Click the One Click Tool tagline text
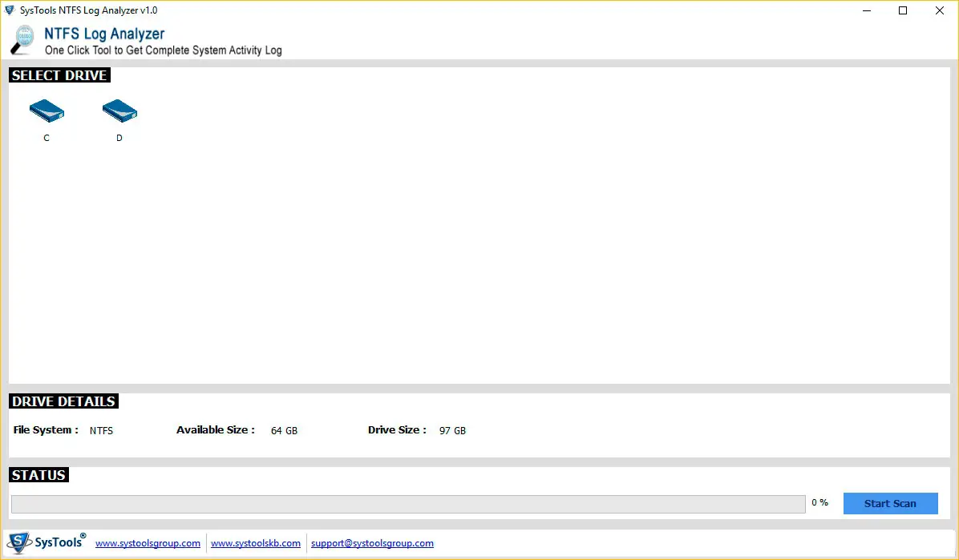Image resolution: width=959 pixels, height=560 pixels. (164, 50)
